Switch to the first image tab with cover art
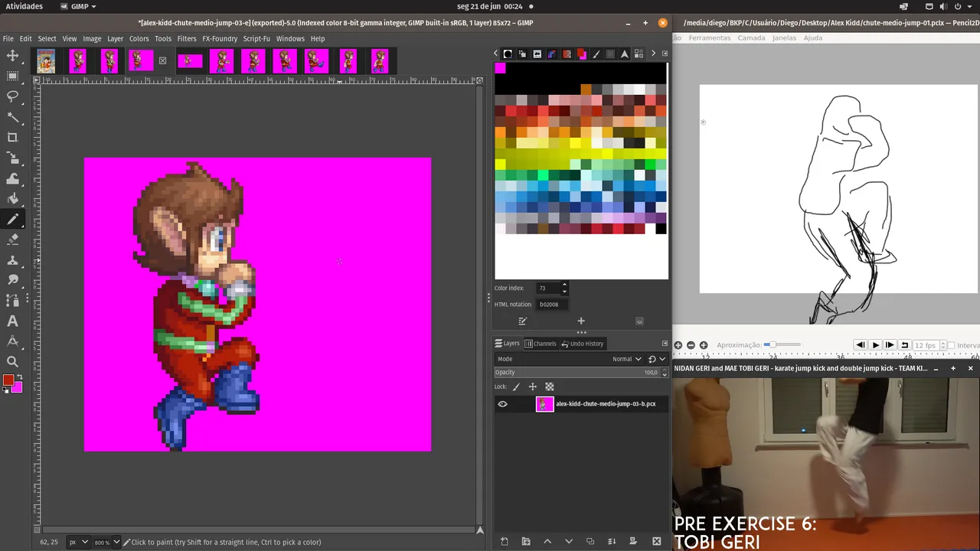This screenshot has height=551, width=980. click(46, 61)
